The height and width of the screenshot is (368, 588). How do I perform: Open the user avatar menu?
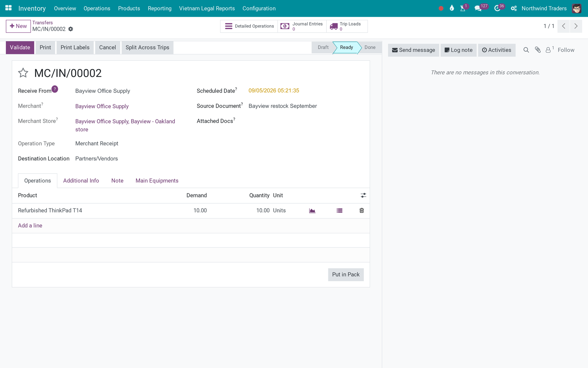coord(576,8)
